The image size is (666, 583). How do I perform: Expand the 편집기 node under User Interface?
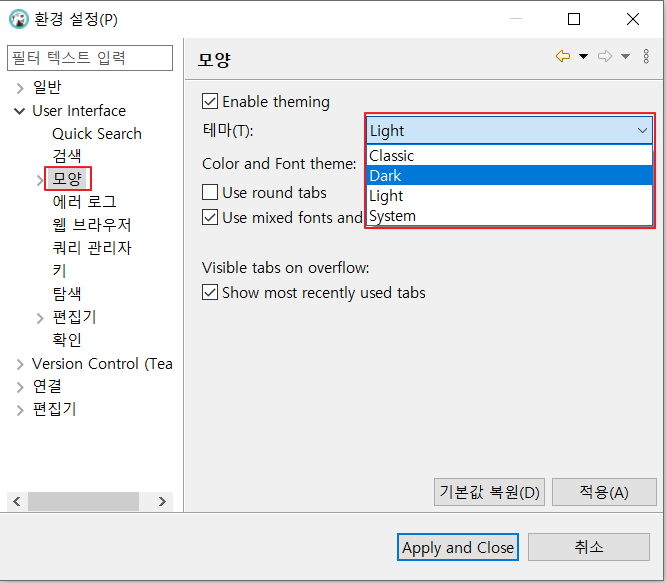pos(40,318)
